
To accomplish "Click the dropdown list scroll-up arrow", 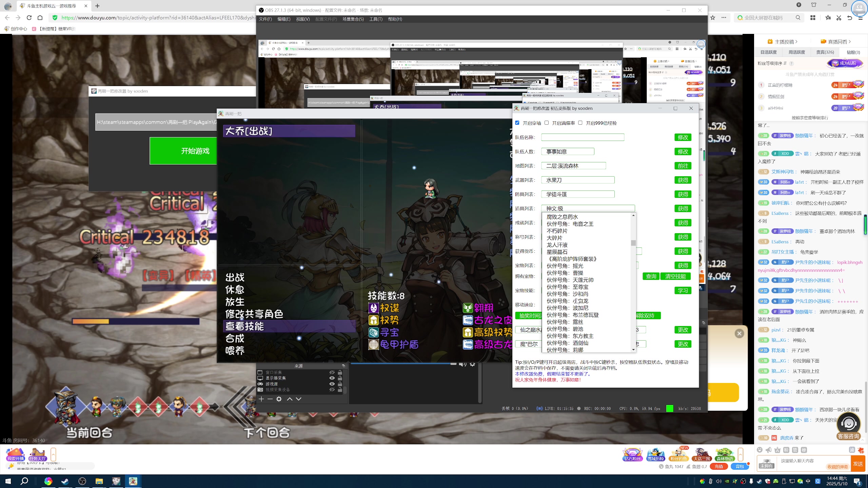I will [633, 215].
